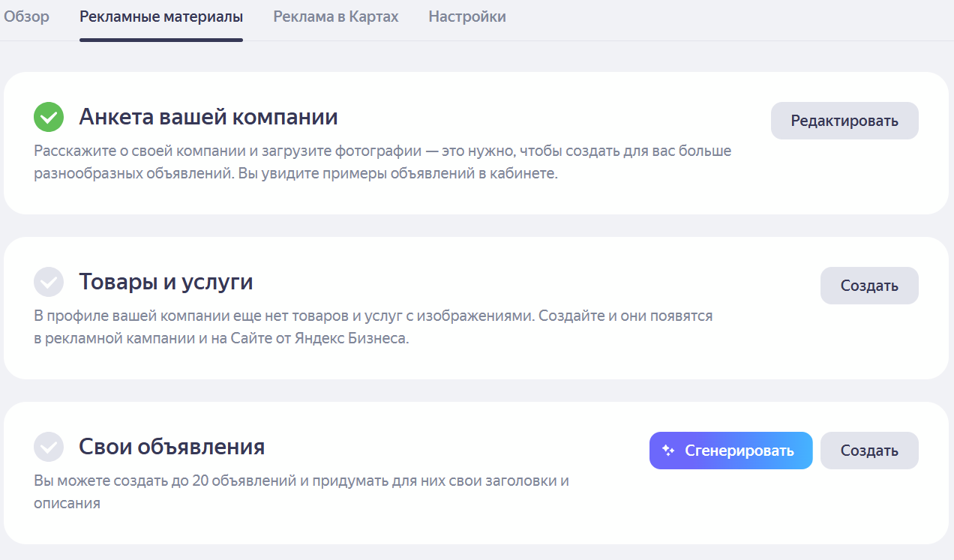Image resolution: width=954 pixels, height=560 pixels.
Task: Open the Настройки tab
Action: coord(467,16)
